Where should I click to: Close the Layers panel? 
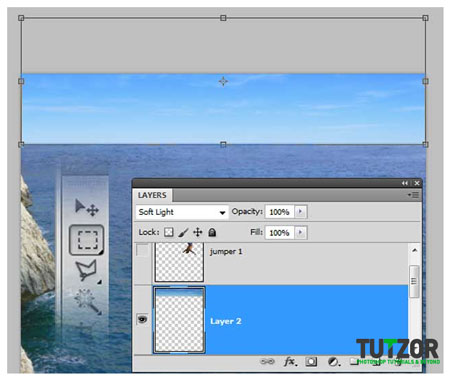coord(417,183)
